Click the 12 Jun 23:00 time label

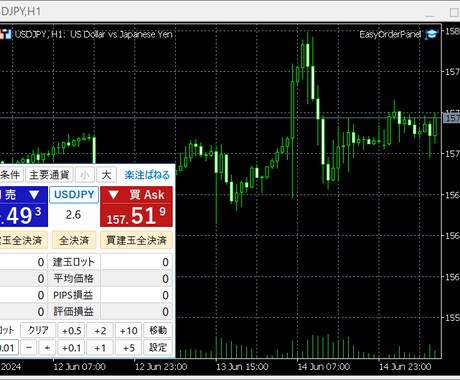[x=161, y=367]
